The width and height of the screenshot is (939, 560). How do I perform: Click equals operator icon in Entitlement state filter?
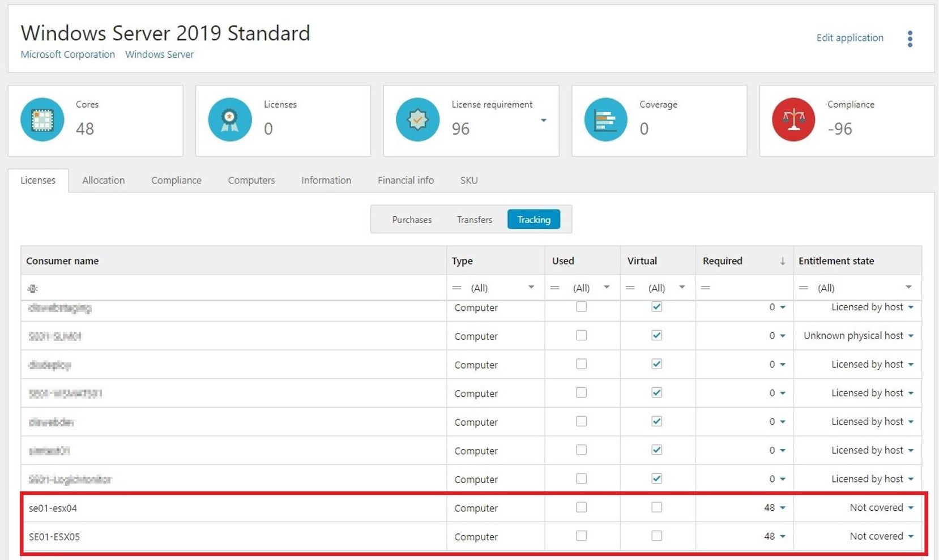[803, 288]
